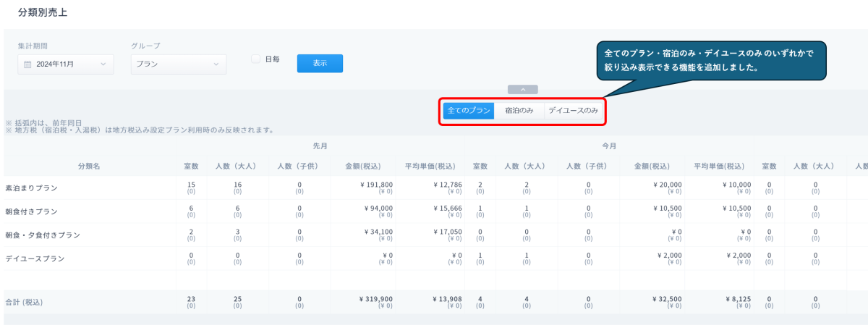Viewport: 868px width, 328px height.
Task: Click the 集計期間 field label
Action: click(x=33, y=45)
